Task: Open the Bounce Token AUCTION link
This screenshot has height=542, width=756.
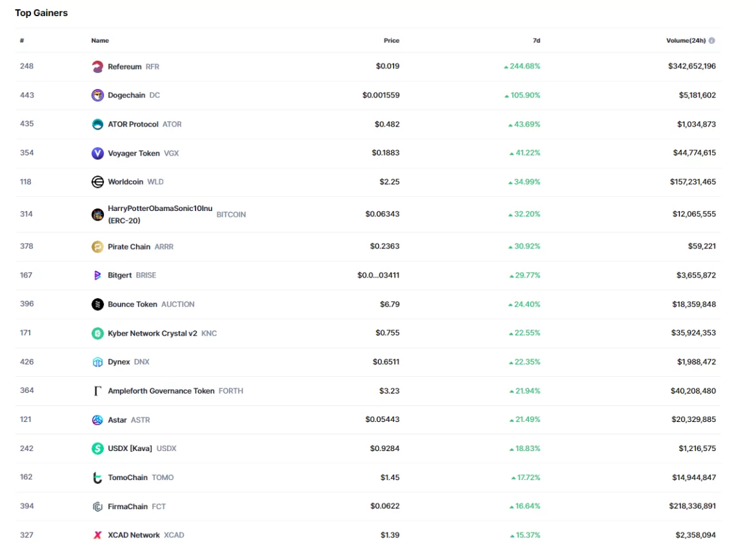Action: (x=132, y=305)
